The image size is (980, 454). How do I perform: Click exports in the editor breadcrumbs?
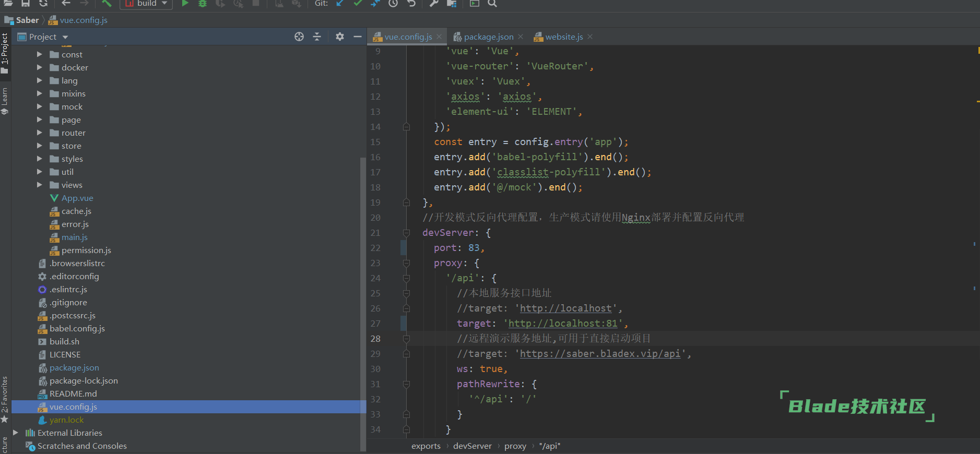[x=426, y=446]
